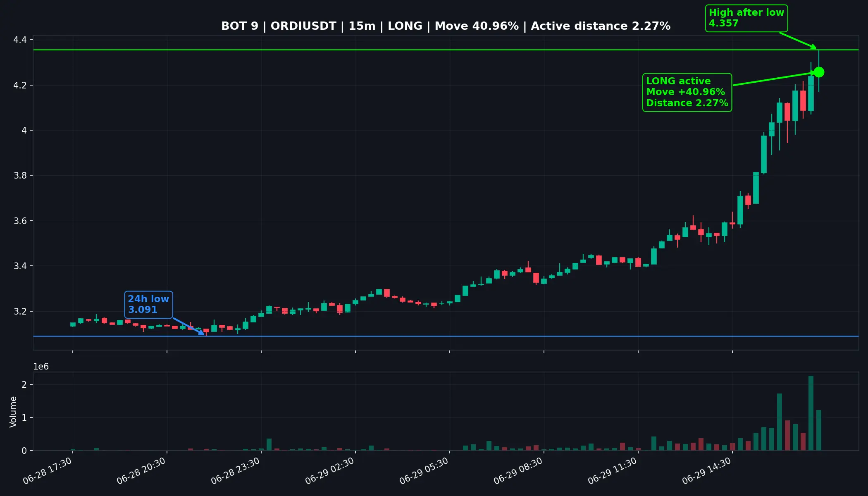868x496 pixels.
Task: Click the 06-28 23:30 time label
Action: click(x=235, y=471)
